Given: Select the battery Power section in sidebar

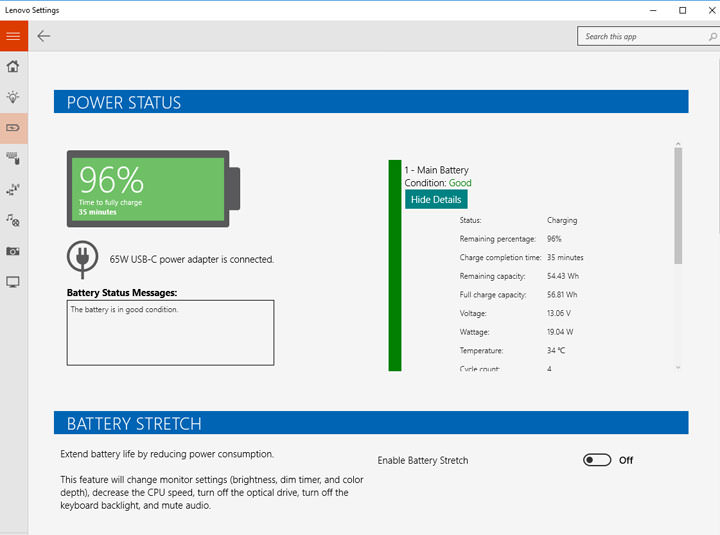Looking at the screenshot, I should 13,128.
